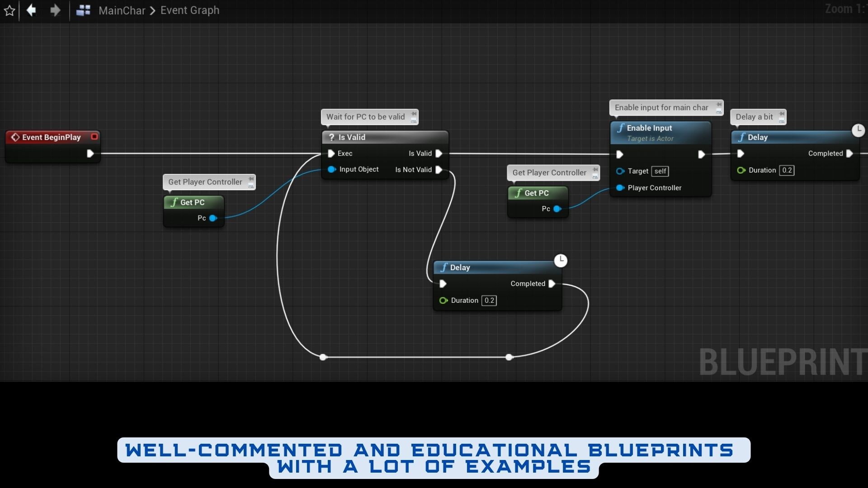Click the back navigation arrow
Screen dimensions: 868x488
(x=31, y=10)
